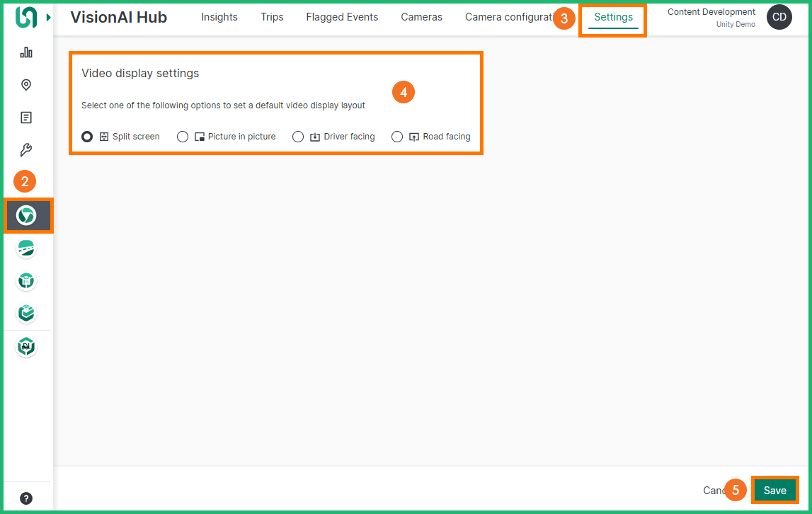This screenshot has height=514, width=812.
Task: Click the logo at the sidebar top
Action: point(25,17)
